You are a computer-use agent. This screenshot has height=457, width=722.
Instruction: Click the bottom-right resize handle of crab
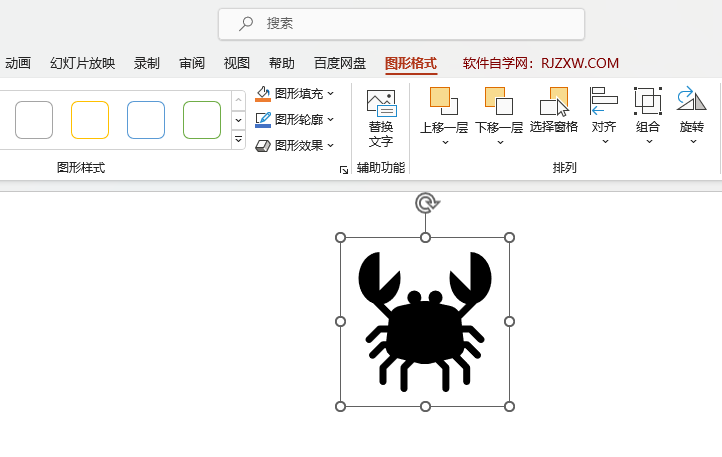click(x=509, y=406)
